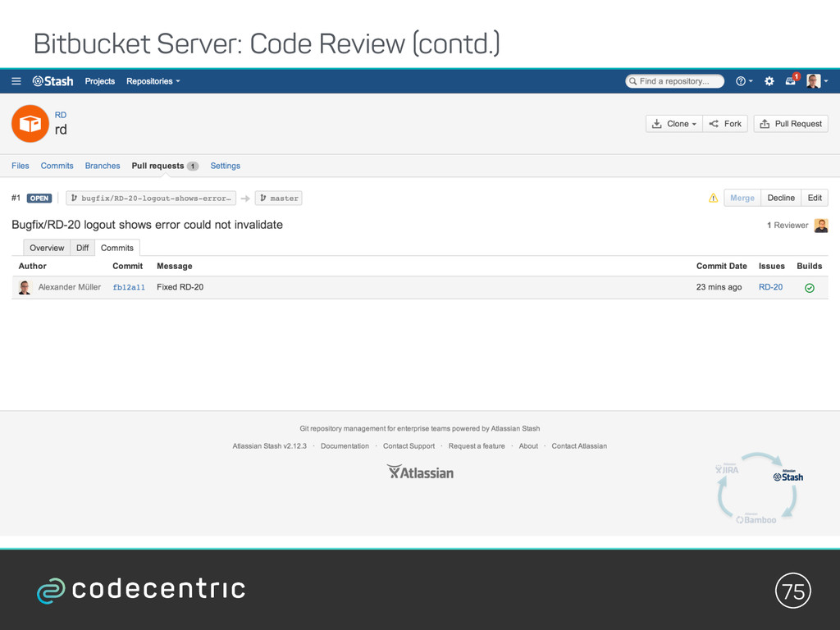Open the user profile avatar menu
This screenshot has width=840, height=630.
pos(817,81)
